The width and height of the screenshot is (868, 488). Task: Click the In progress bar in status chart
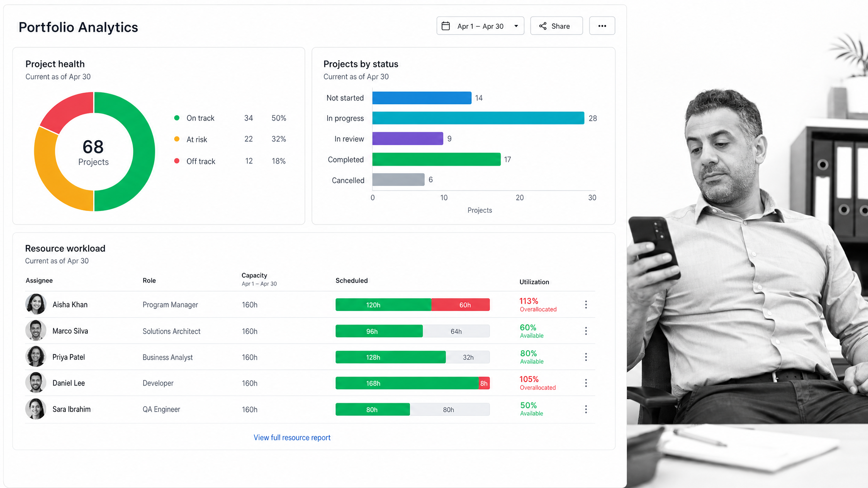point(478,118)
